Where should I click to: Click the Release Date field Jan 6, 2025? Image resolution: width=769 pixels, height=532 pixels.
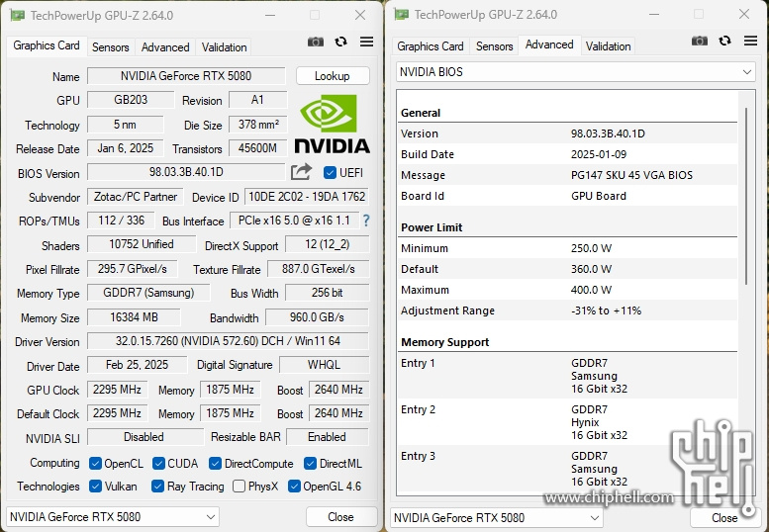125,148
